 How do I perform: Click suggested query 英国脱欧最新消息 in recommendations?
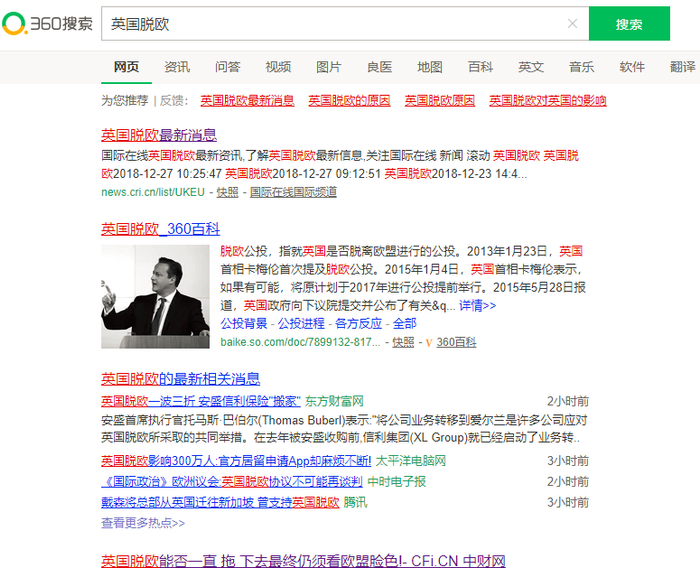pyautogui.click(x=247, y=100)
